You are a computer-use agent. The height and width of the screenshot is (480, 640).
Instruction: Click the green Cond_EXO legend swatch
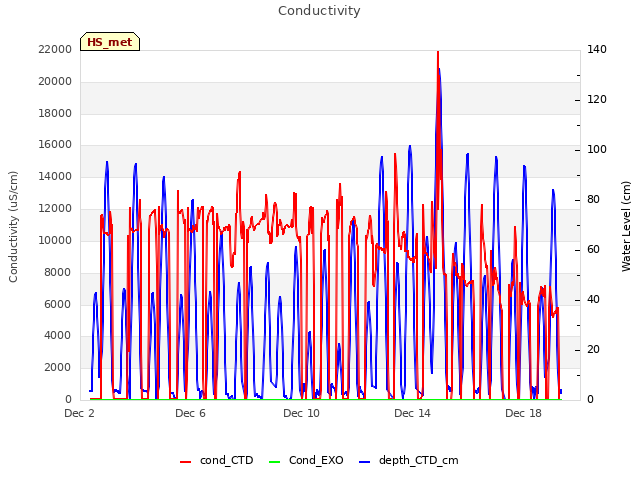[x=274, y=462]
